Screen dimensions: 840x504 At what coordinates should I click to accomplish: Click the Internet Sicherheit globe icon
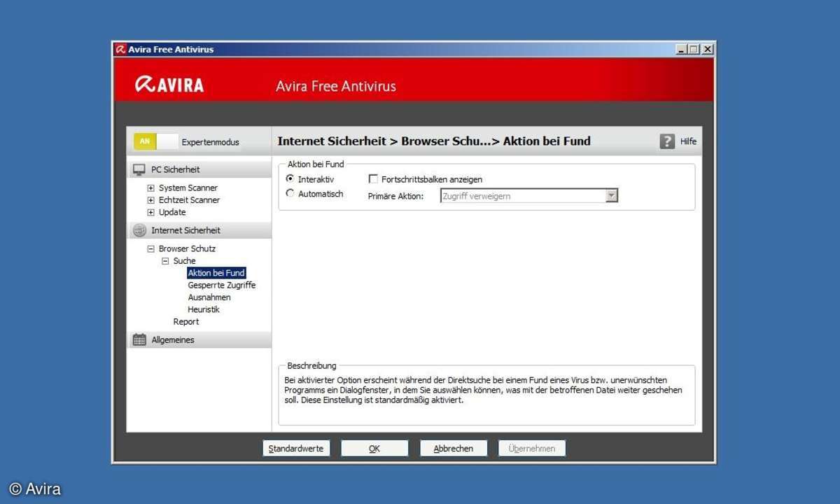coord(139,230)
